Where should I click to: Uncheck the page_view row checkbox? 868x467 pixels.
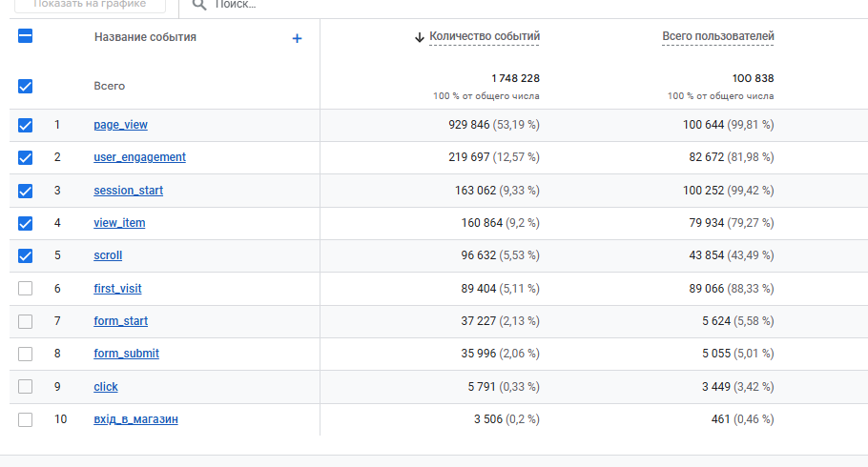tap(26, 125)
